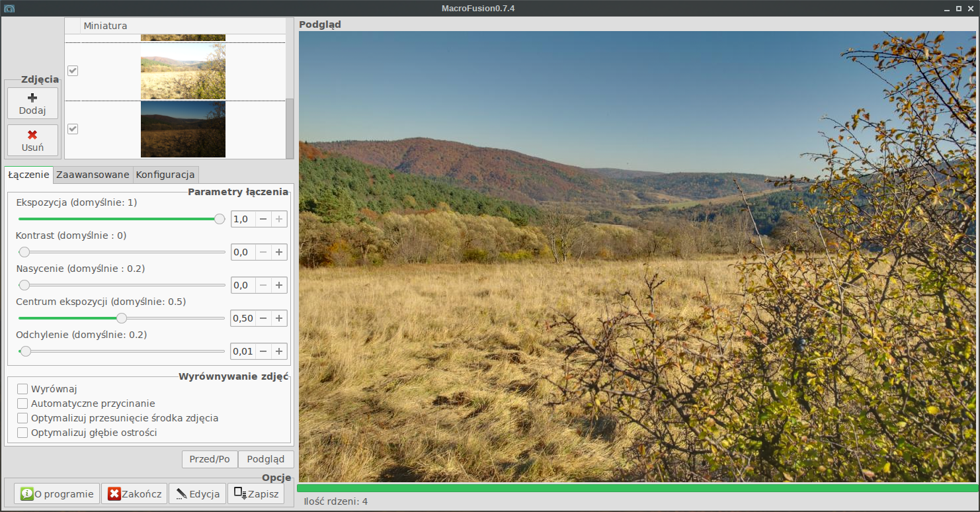The height and width of the screenshot is (512, 980).
Task: Open O programie about dialog
Action: click(57, 493)
